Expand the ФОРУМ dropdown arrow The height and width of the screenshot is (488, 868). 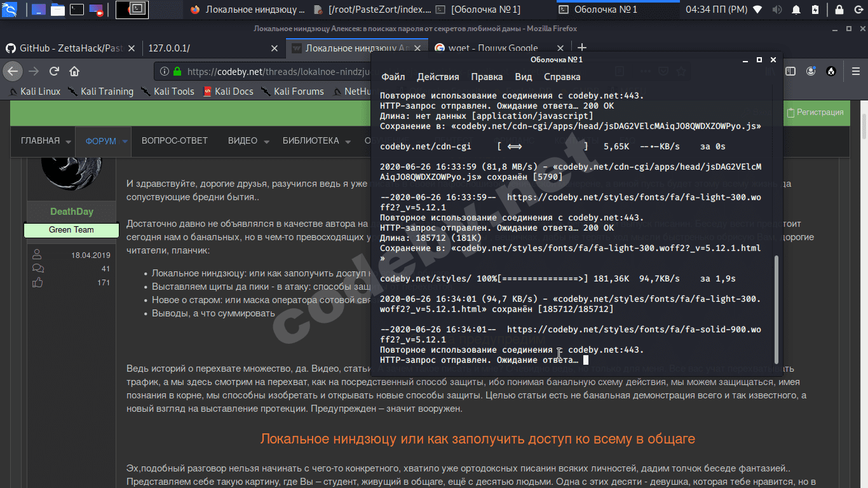pos(125,142)
